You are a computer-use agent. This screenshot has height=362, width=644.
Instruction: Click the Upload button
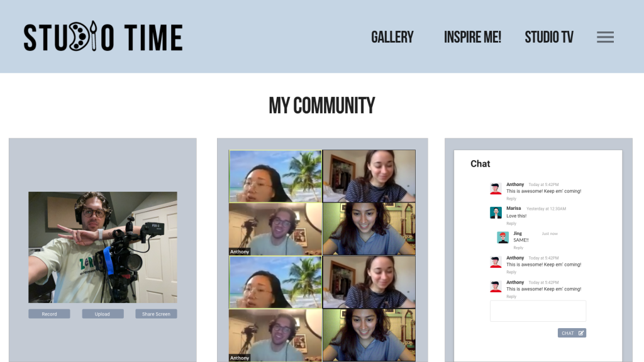click(103, 314)
